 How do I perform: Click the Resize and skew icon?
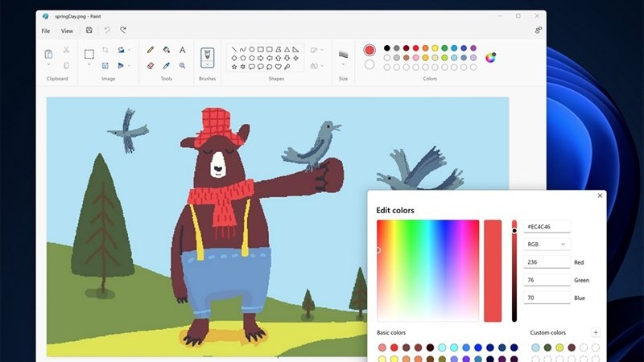121,50
